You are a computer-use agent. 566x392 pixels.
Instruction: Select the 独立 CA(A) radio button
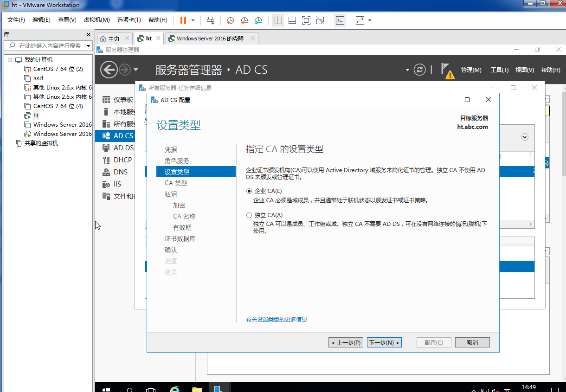(x=249, y=215)
